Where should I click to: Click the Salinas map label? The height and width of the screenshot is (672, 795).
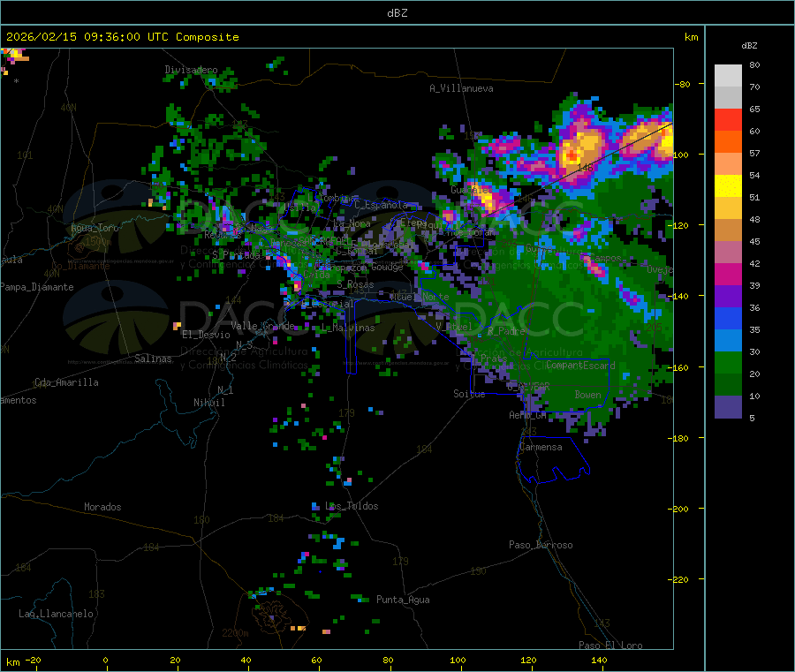[x=153, y=359]
